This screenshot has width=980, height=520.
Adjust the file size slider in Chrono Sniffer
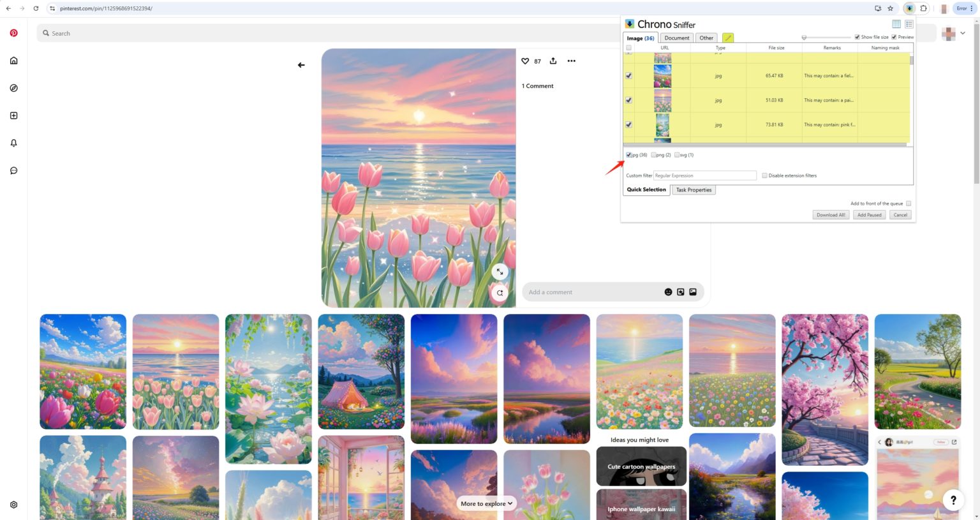click(x=805, y=37)
